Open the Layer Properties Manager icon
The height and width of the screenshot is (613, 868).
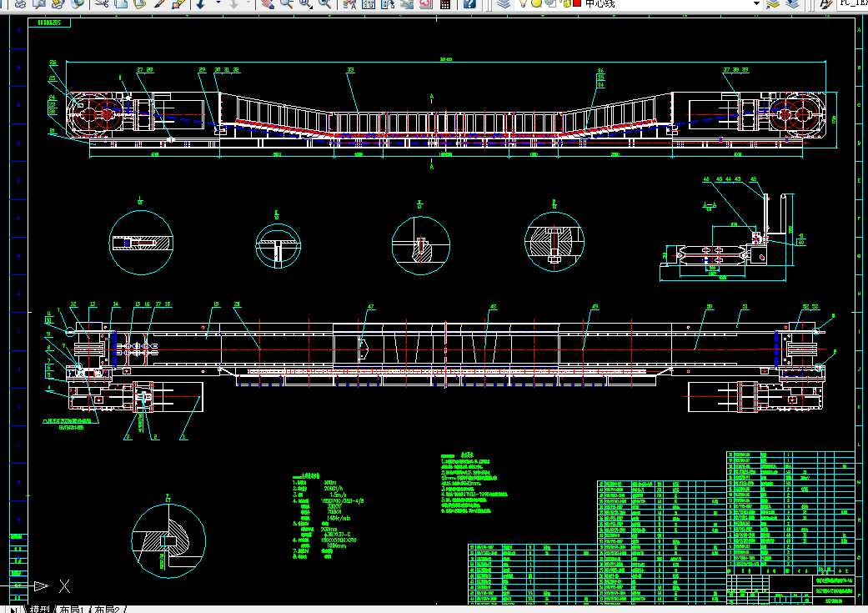pos(503,3)
